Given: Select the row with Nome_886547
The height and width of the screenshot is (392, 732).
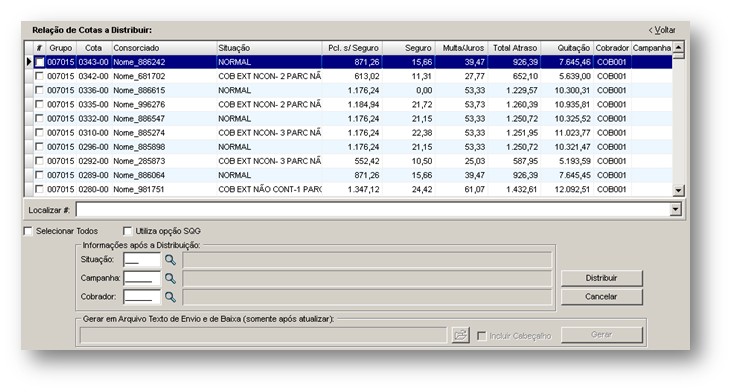Looking at the screenshot, I should click(x=349, y=118).
